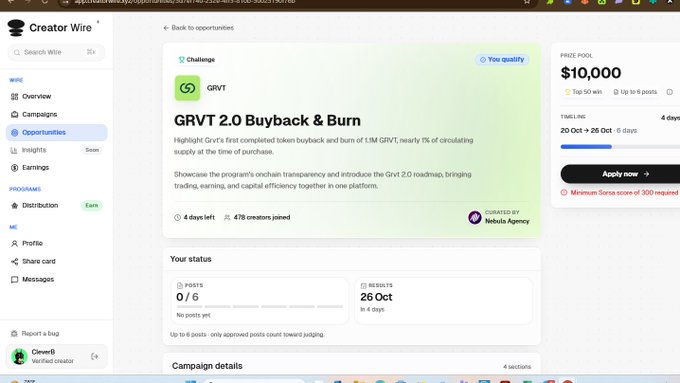680x383 pixels.
Task: Click the Earnings dollar icon
Action: point(14,167)
